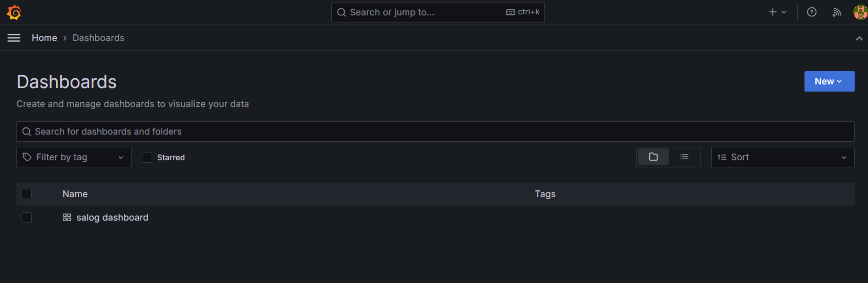Check the select-all checkbox in header
The width and height of the screenshot is (868, 283).
[x=27, y=194]
